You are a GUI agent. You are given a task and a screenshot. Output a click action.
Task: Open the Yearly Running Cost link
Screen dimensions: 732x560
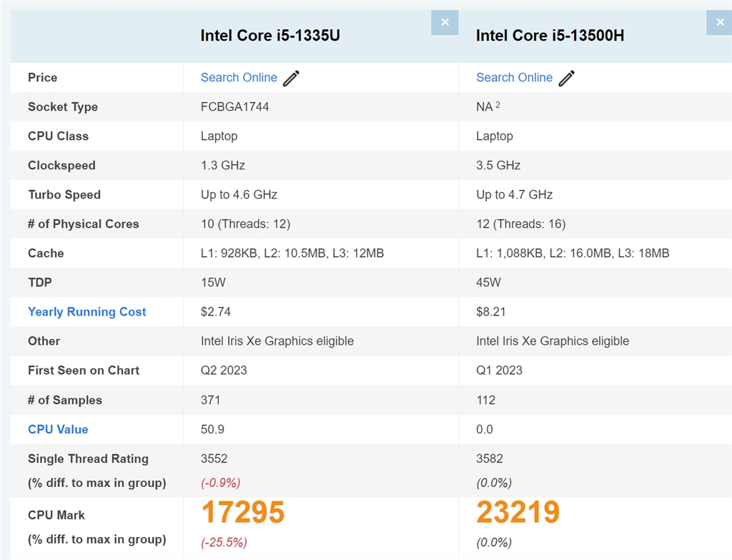point(86,312)
